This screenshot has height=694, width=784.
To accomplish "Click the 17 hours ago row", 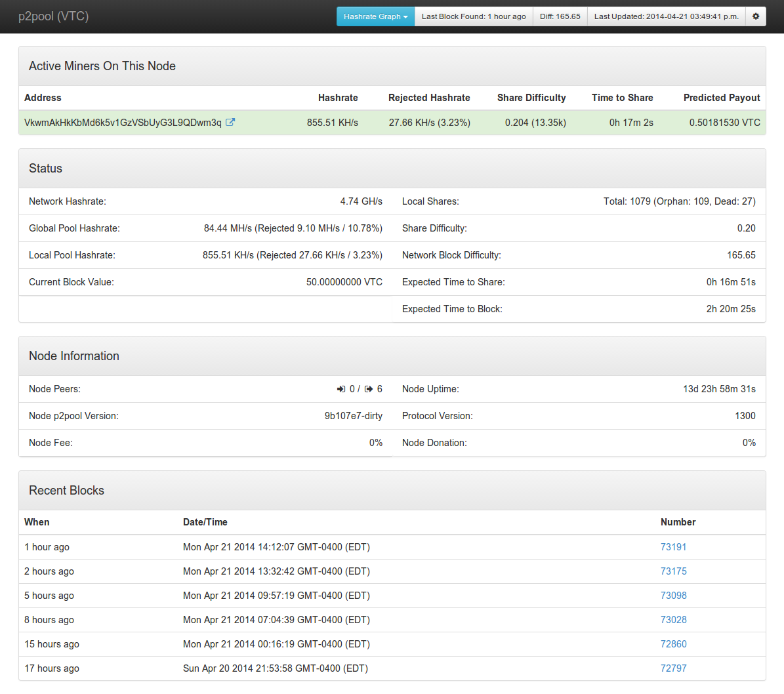I will (392, 668).
